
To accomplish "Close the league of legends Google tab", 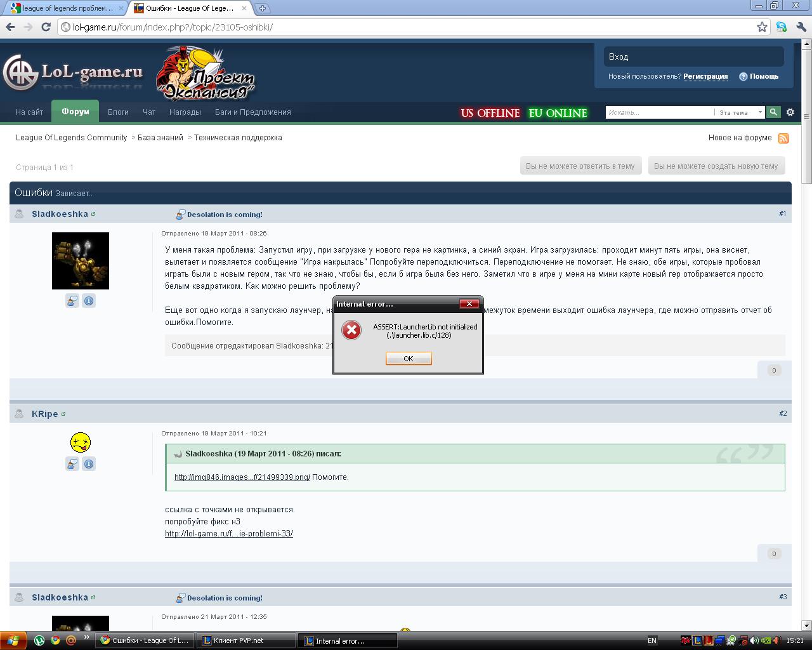I will (121, 8).
